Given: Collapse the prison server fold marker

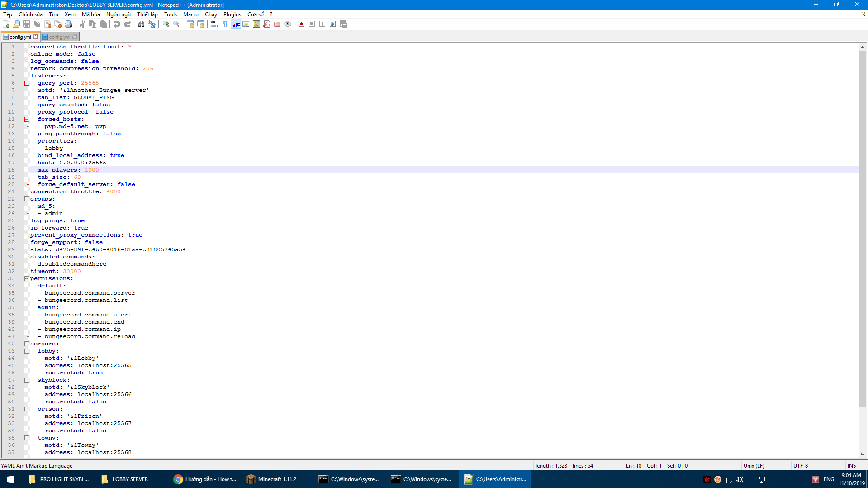Looking at the screenshot, I should 27,409.
